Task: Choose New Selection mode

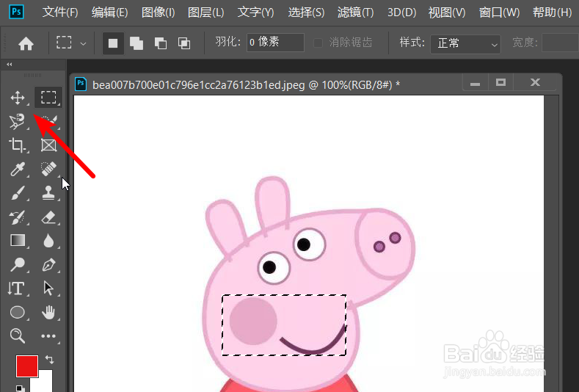Action: [113, 43]
